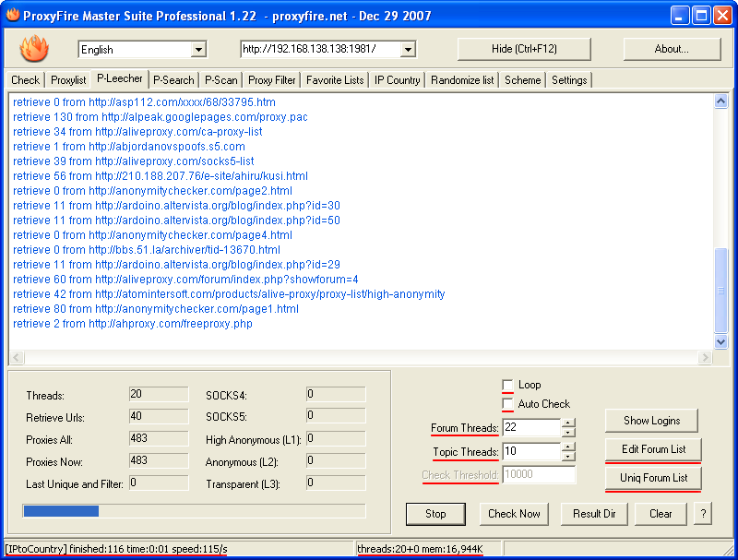Click the log vertical scrollbar thumb
Image resolution: width=738 pixels, height=560 pixels.
[720, 291]
